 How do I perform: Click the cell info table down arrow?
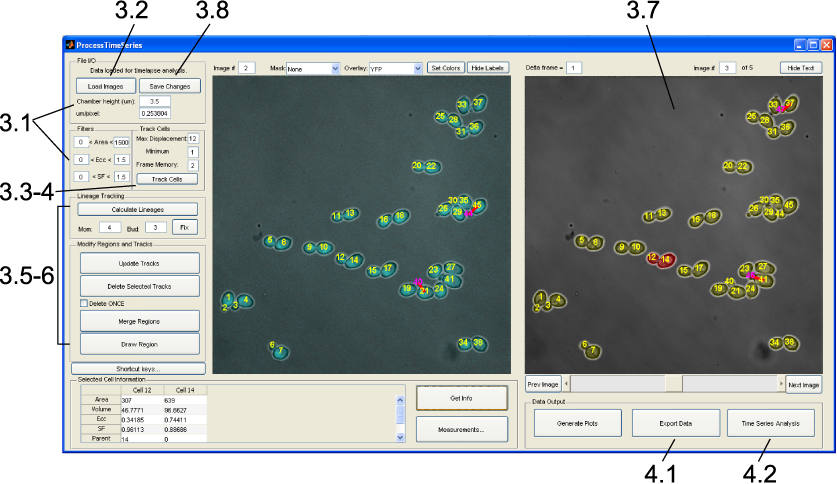coord(400,437)
